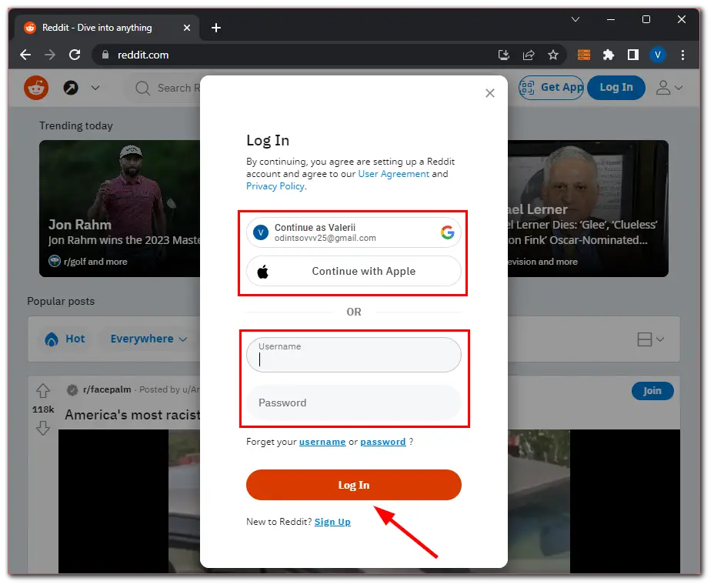Click the Join button for r/facepalm
Screen dimensions: 714x588
click(x=652, y=390)
